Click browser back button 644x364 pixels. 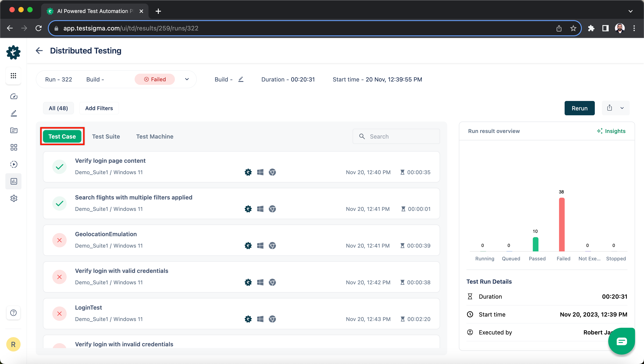coord(10,28)
